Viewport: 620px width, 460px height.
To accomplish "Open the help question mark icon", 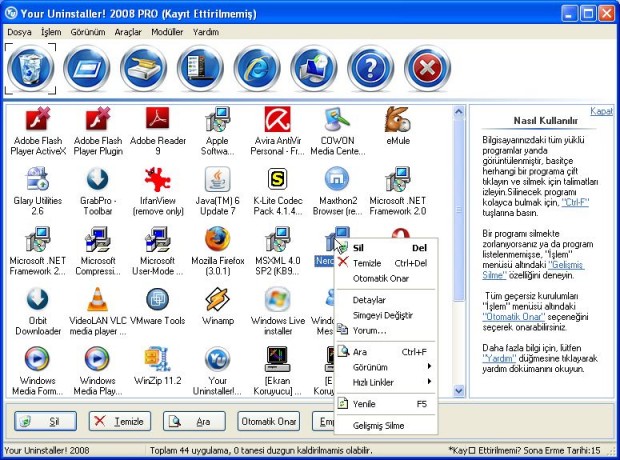I will coord(370,68).
